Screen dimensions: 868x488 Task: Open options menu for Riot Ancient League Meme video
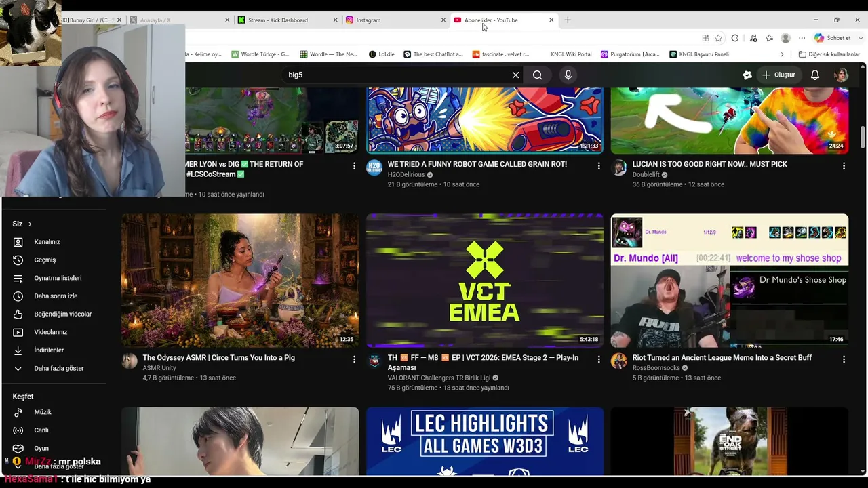pos(844,359)
